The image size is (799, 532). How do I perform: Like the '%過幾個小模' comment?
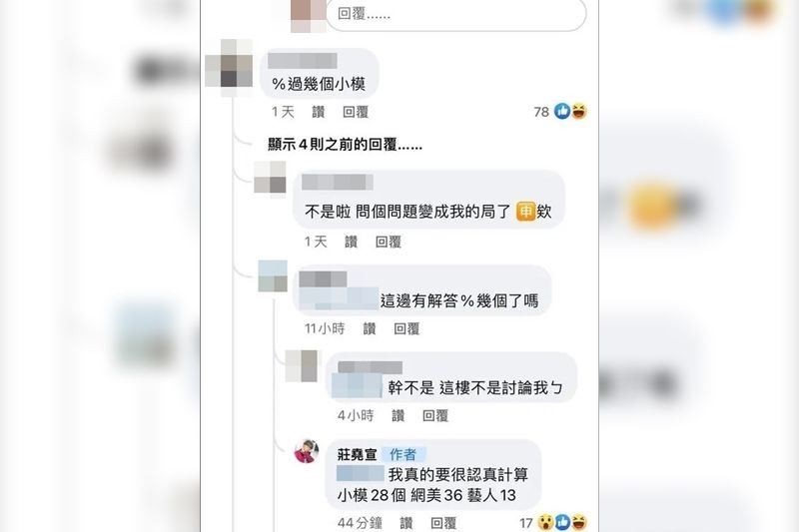(318, 112)
